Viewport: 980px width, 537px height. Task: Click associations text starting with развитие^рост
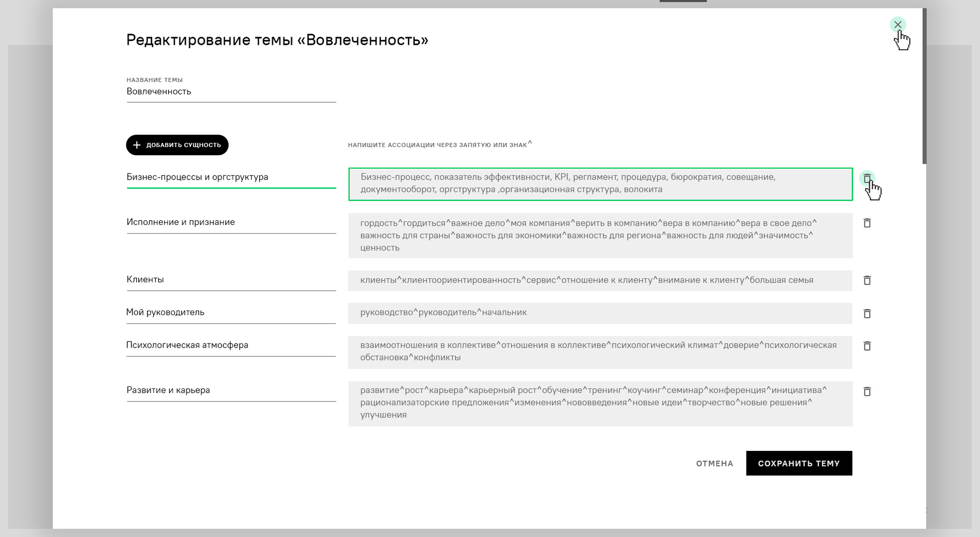click(x=600, y=403)
